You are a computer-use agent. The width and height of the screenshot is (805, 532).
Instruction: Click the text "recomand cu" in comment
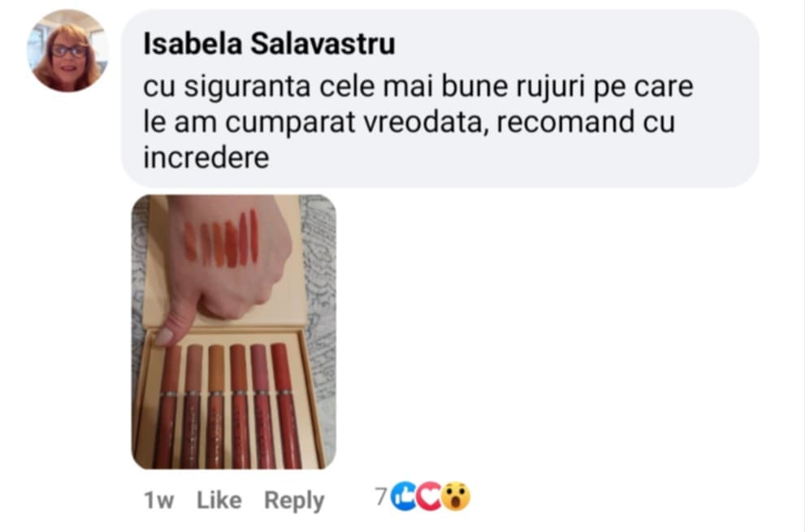pos(586,122)
